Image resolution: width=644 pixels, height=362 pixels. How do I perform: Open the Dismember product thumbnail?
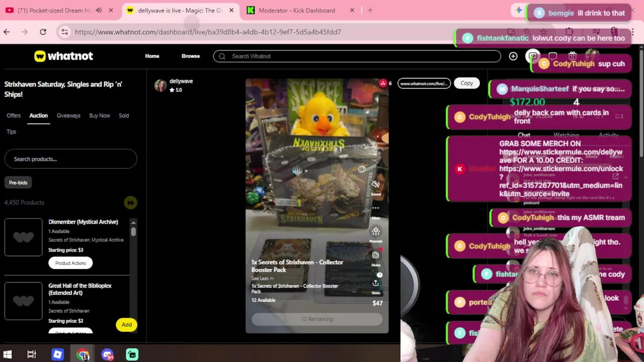pos(23,237)
